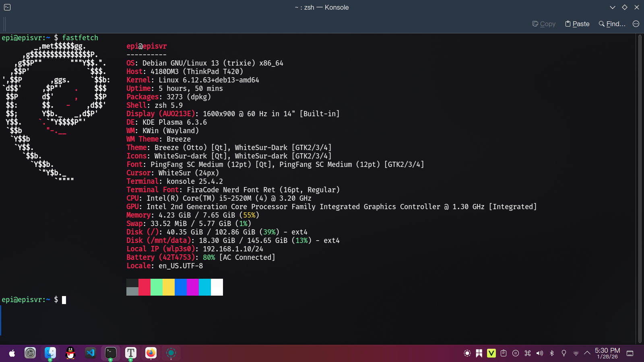
Task: Click the Paste button in Konsole toolbar
Action: click(577, 24)
